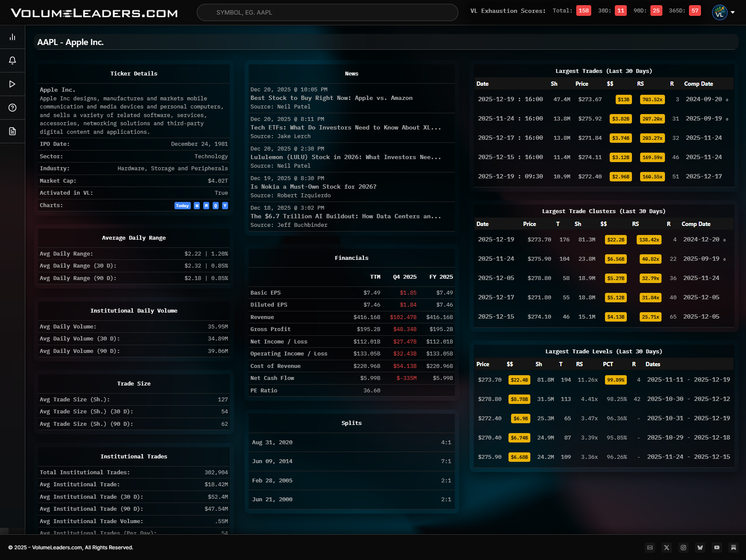
Task: Click the email envelope footer icon
Action: point(650,548)
